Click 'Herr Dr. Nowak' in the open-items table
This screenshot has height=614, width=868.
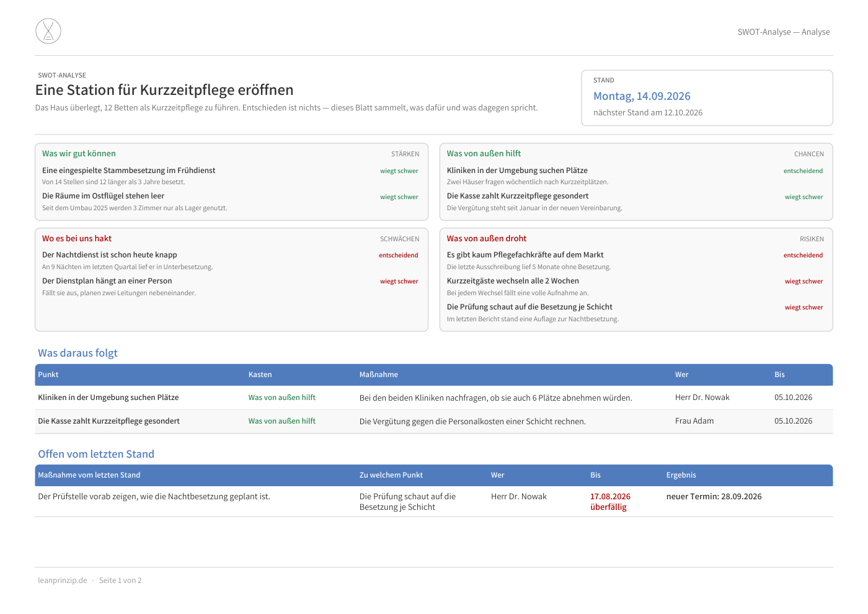519,497
